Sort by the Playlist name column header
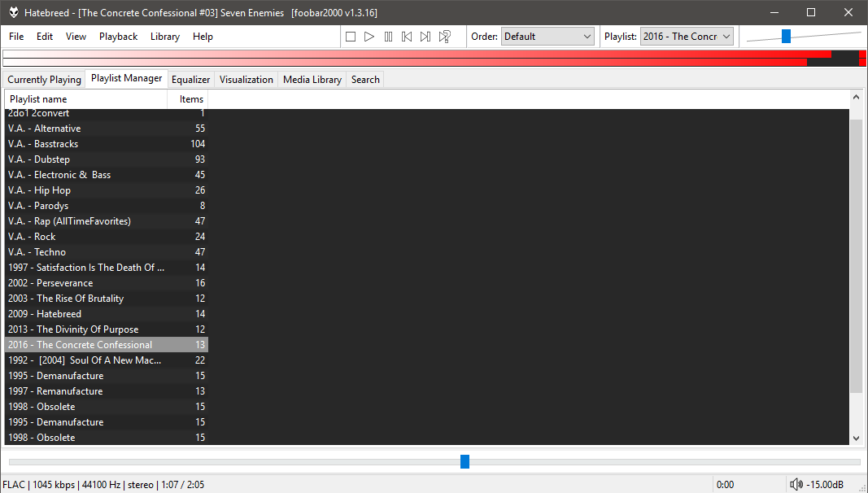The height and width of the screenshot is (493, 868). click(x=85, y=99)
